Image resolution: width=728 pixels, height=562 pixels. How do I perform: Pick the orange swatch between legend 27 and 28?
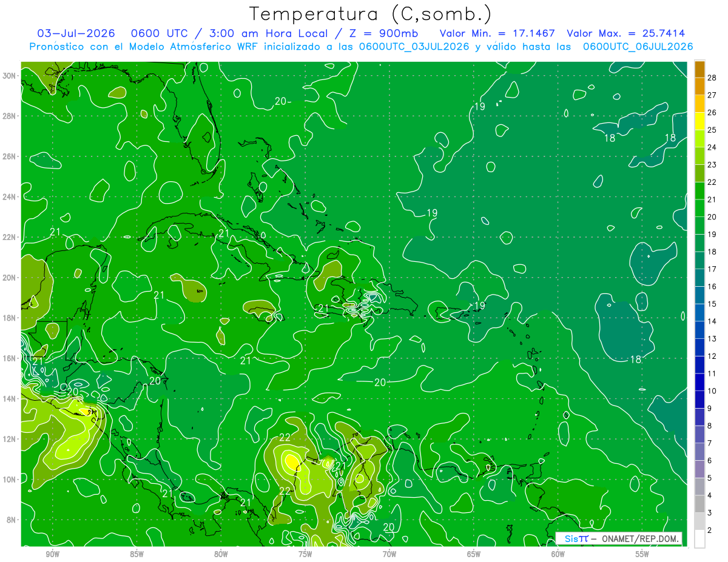tap(699, 86)
